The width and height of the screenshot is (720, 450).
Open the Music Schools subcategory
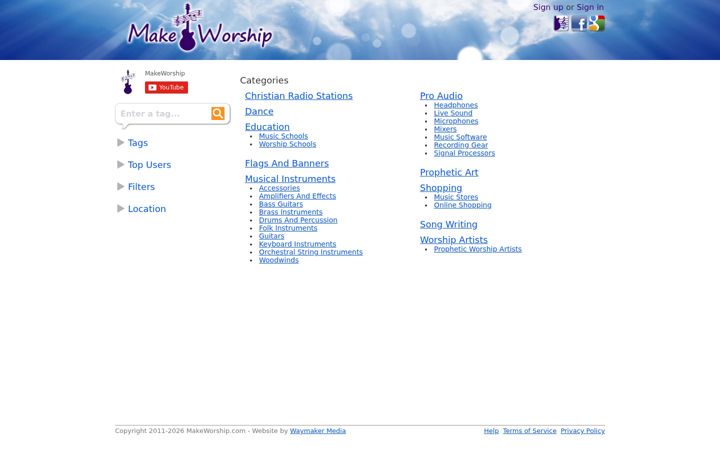click(283, 136)
